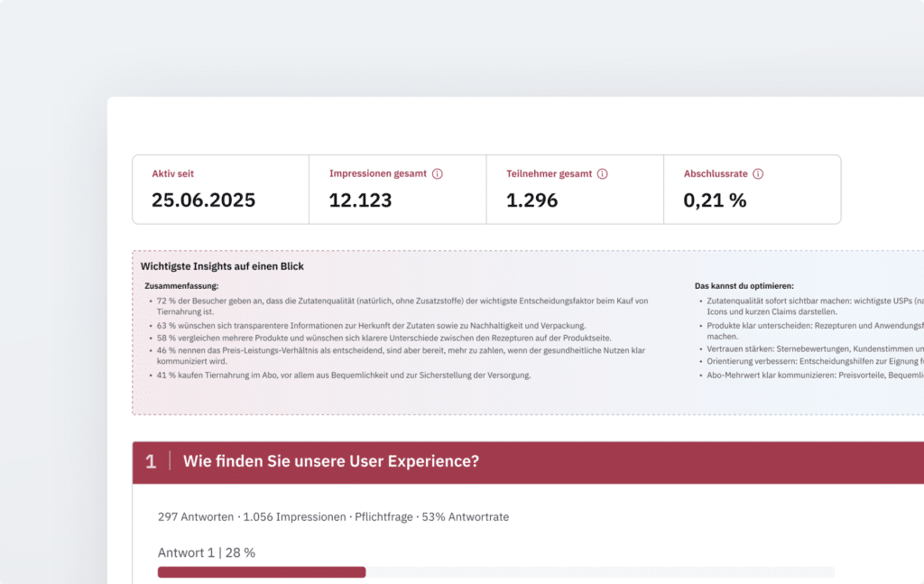Click the Wichtigste Insights auf einen Blick heading
The height and width of the screenshot is (584, 924).
pos(222,266)
